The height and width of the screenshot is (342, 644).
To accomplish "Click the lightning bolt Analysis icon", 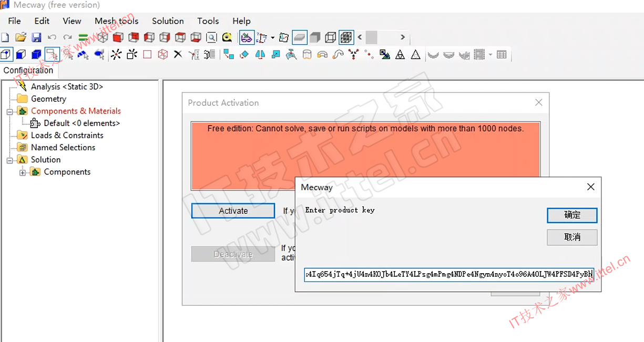I will [22, 86].
